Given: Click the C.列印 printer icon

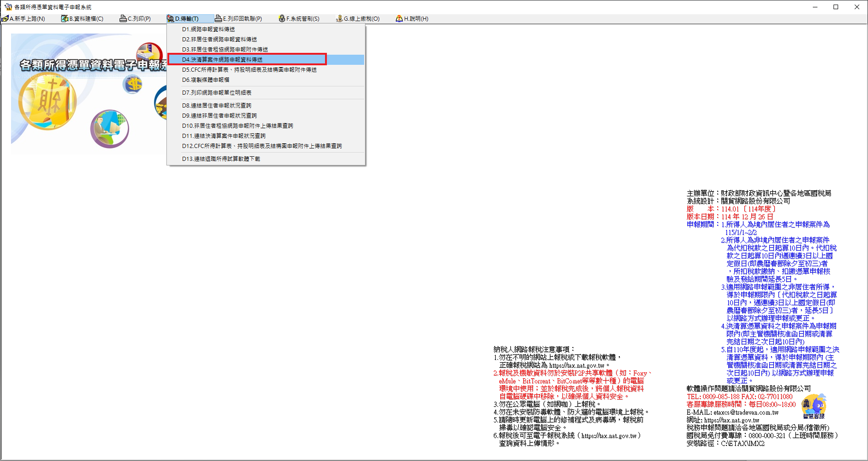Looking at the screenshot, I should coord(123,19).
